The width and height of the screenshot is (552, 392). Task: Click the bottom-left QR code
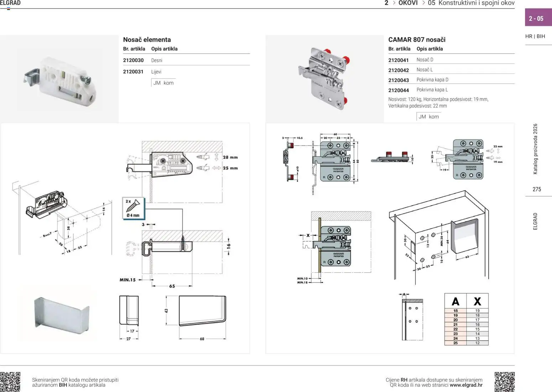tap(10, 382)
